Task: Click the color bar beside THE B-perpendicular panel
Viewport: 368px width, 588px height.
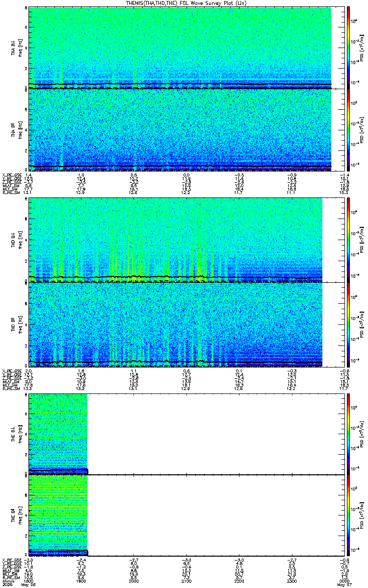Action: 348,434
